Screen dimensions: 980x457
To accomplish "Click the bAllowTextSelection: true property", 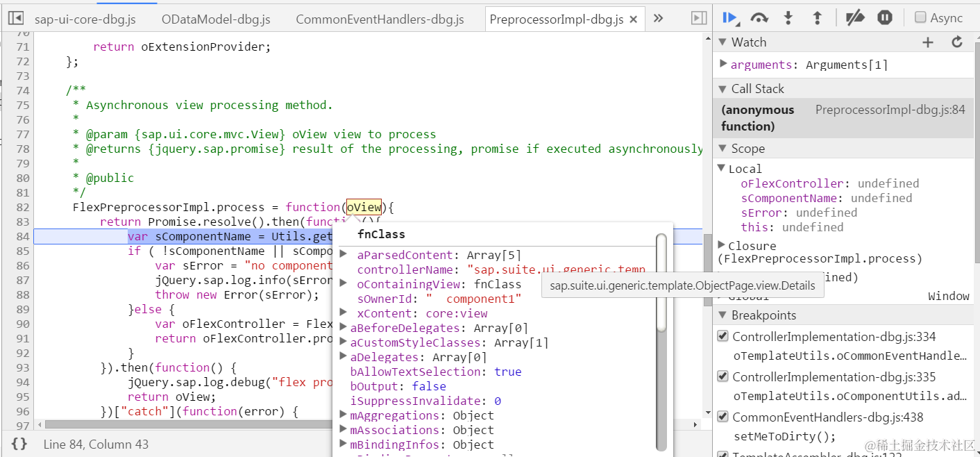I will pyautogui.click(x=437, y=372).
